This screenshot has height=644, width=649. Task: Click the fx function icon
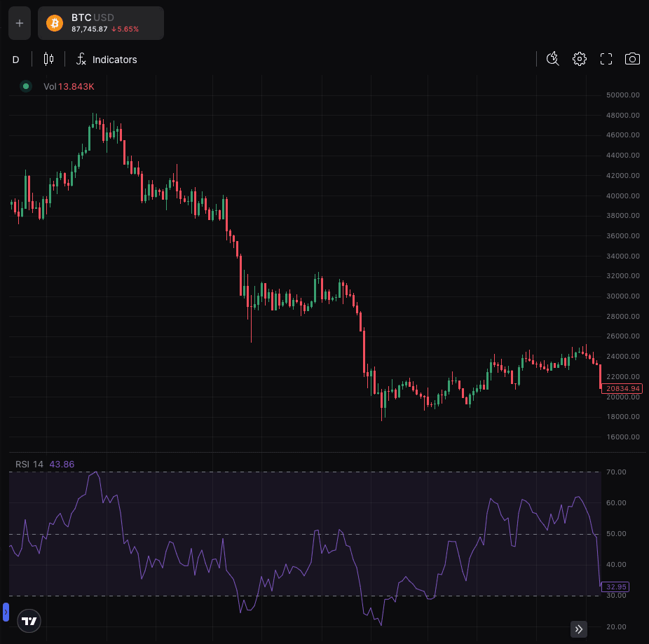coord(81,60)
